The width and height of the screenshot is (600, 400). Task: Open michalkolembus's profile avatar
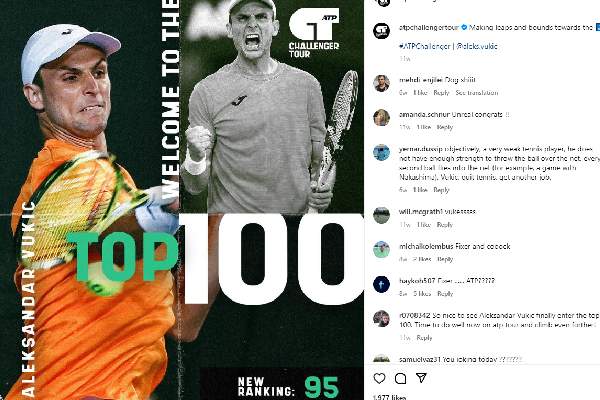(382, 249)
